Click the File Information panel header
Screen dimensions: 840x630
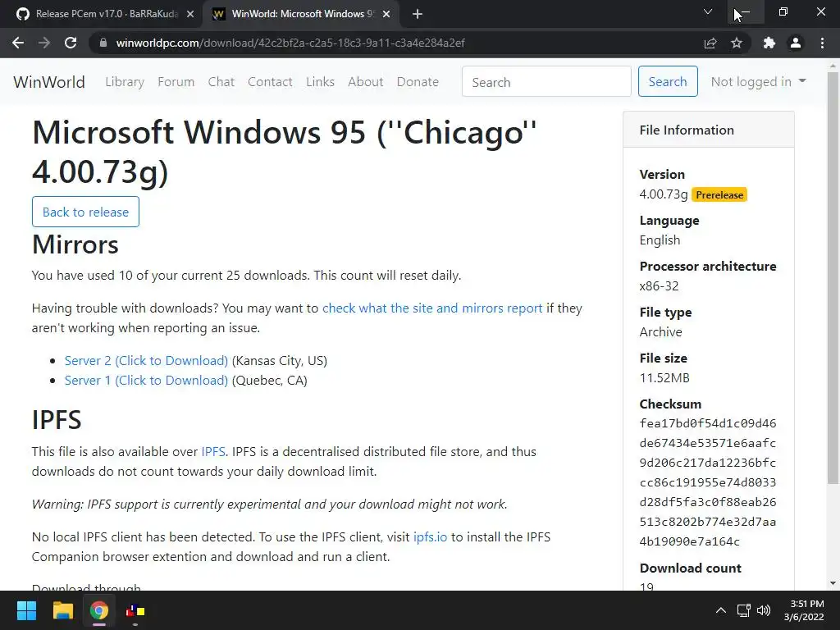(708, 130)
